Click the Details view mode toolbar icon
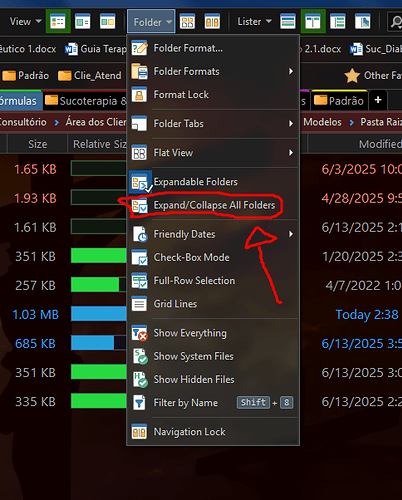This screenshot has height=500, width=402. (x=58, y=22)
